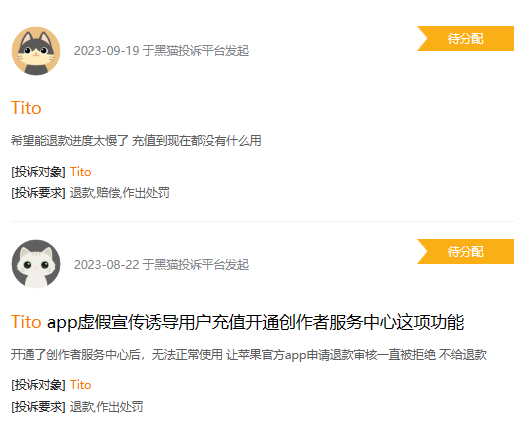This screenshot has width=530, height=427.
Task: Click 待分配 badge on 2023-08-22 complaint
Action: pos(465,252)
